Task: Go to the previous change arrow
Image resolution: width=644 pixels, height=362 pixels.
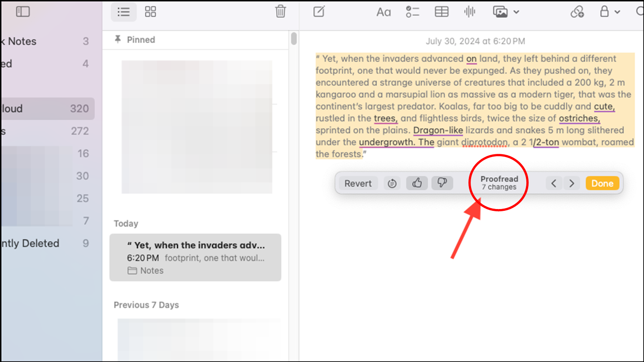Action: (x=554, y=183)
